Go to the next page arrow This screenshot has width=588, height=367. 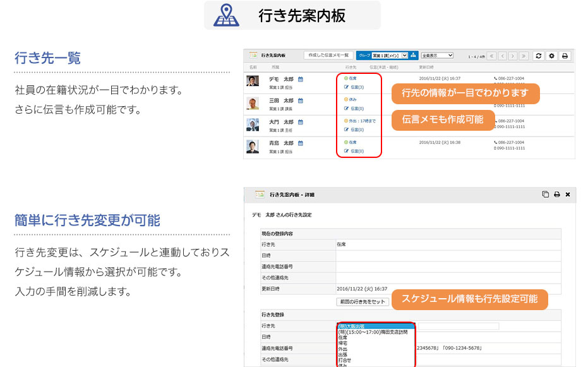(x=513, y=56)
